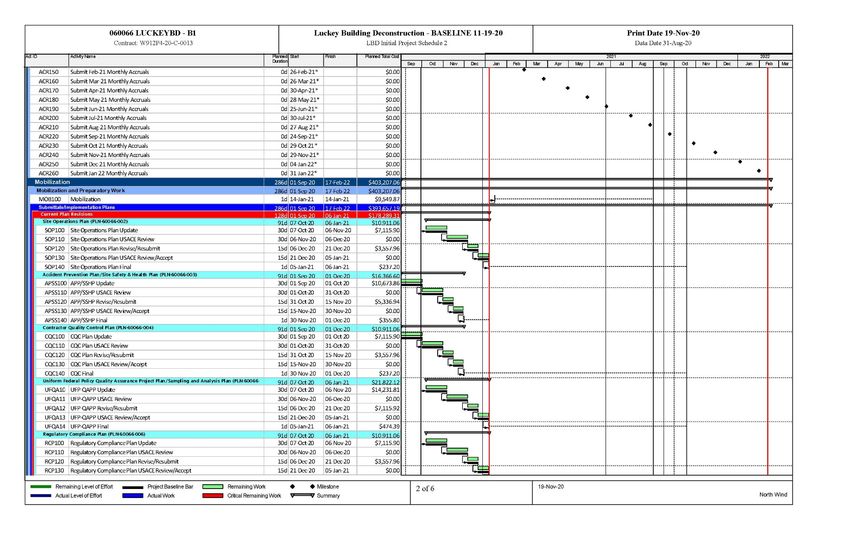Click the blue Actual Level of Effort legend line
Screen dimensions: 850x550
(x=41, y=496)
